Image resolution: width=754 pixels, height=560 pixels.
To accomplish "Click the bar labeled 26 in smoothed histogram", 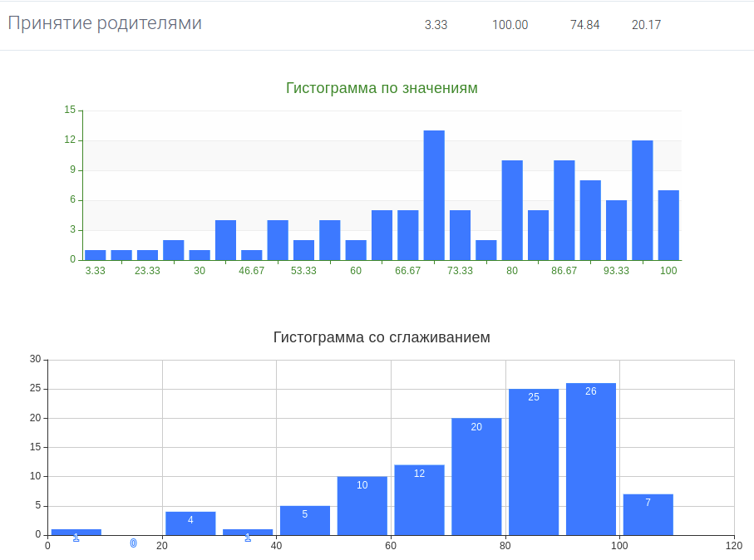I will tap(590, 459).
